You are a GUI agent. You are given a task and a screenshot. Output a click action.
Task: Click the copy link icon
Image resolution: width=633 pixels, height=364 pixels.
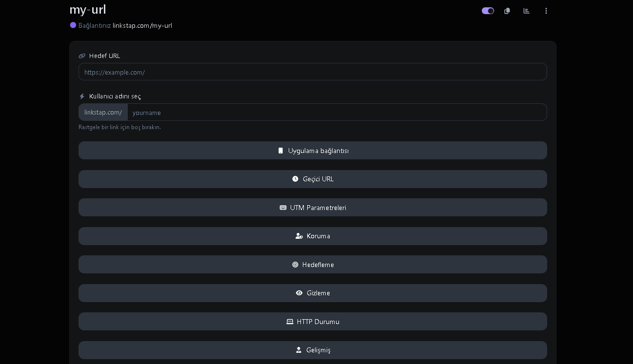(x=507, y=11)
